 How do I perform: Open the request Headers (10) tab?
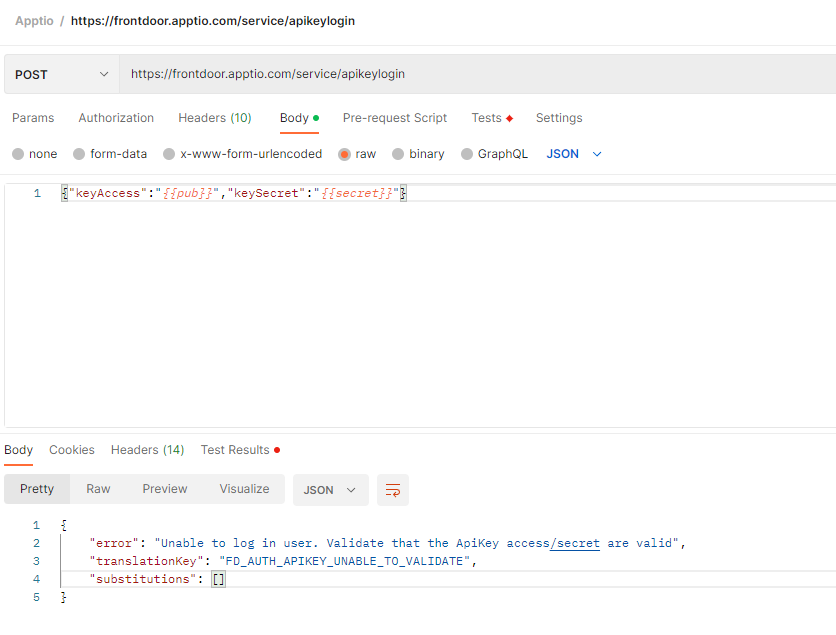pos(215,118)
